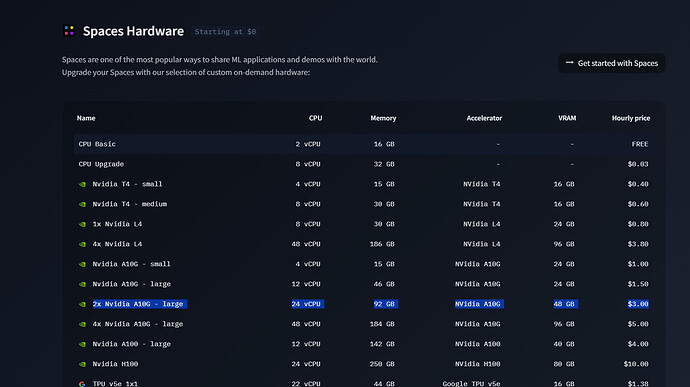The image size is (690, 387).
Task: Select 'Nvidia T4 - medium' name
Action: 129,204
